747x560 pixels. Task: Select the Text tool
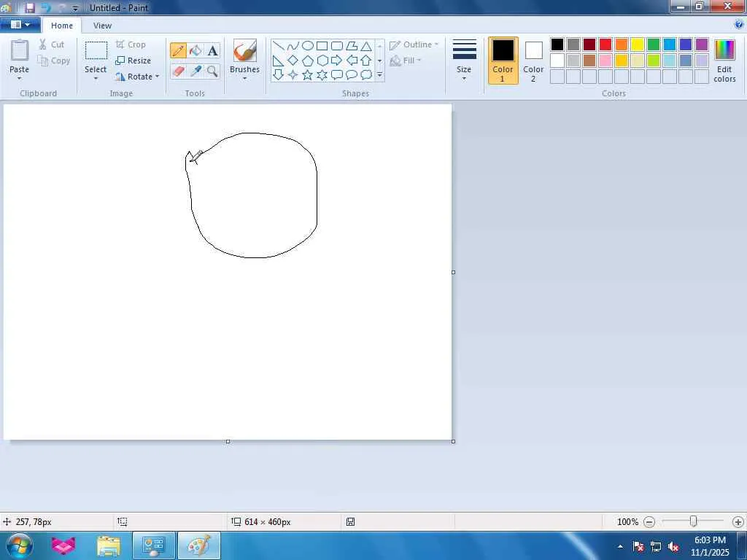[212, 50]
